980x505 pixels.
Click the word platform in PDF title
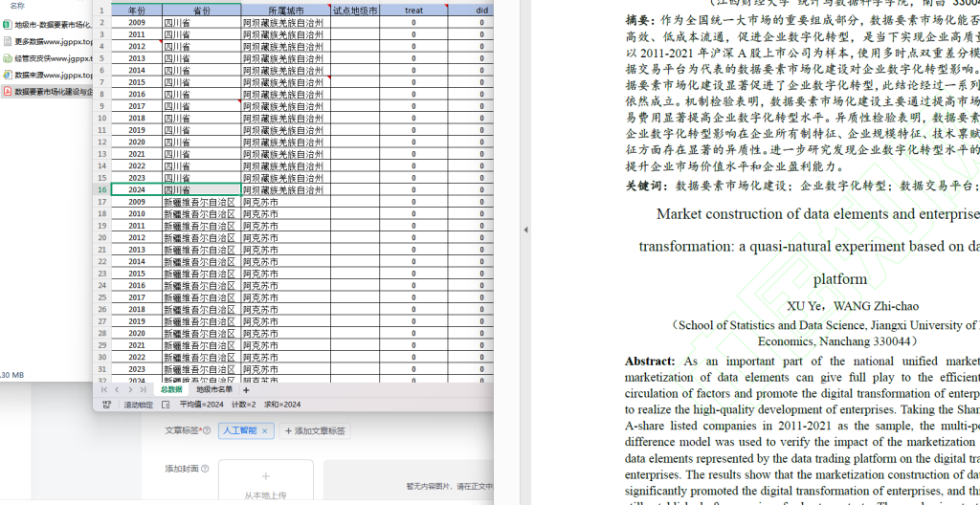pos(840,279)
